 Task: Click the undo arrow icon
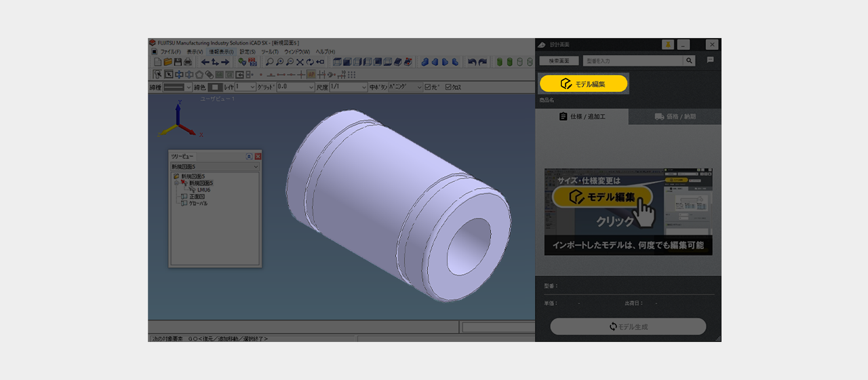click(x=472, y=62)
